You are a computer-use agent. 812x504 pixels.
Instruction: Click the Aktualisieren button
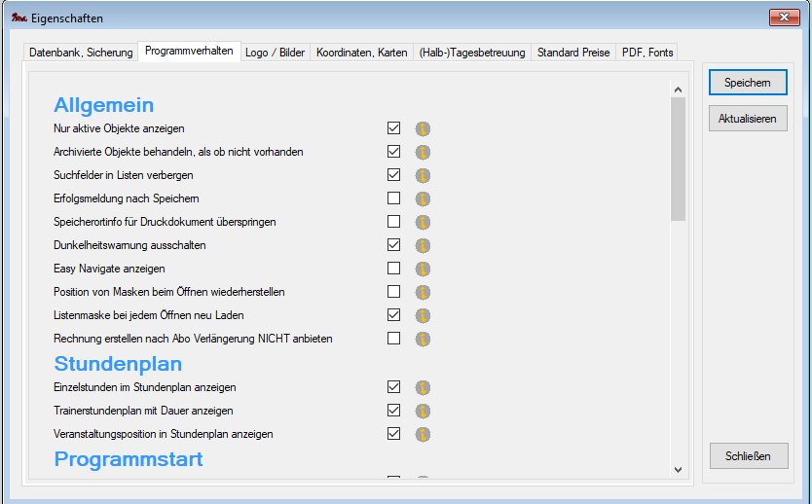(748, 119)
